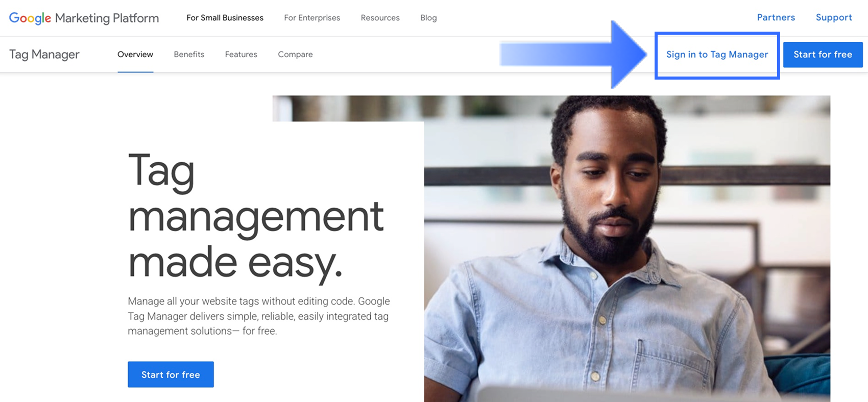This screenshot has height=402, width=868.
Task: Click the 'Manage all your website tags' paragraph
Action: 259,316
